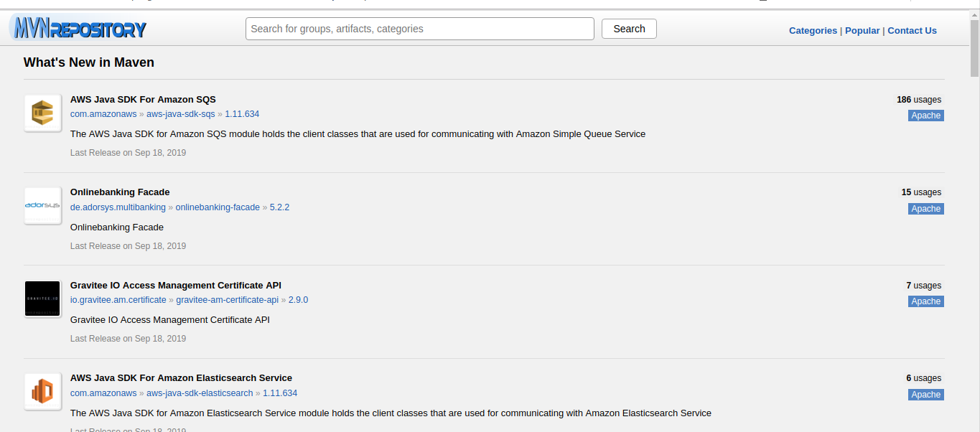Image resolution: width=980 pixels, height=432 pixels.
Task: Click Apache license tag for Gravitee entry
Action: [926, 301]
